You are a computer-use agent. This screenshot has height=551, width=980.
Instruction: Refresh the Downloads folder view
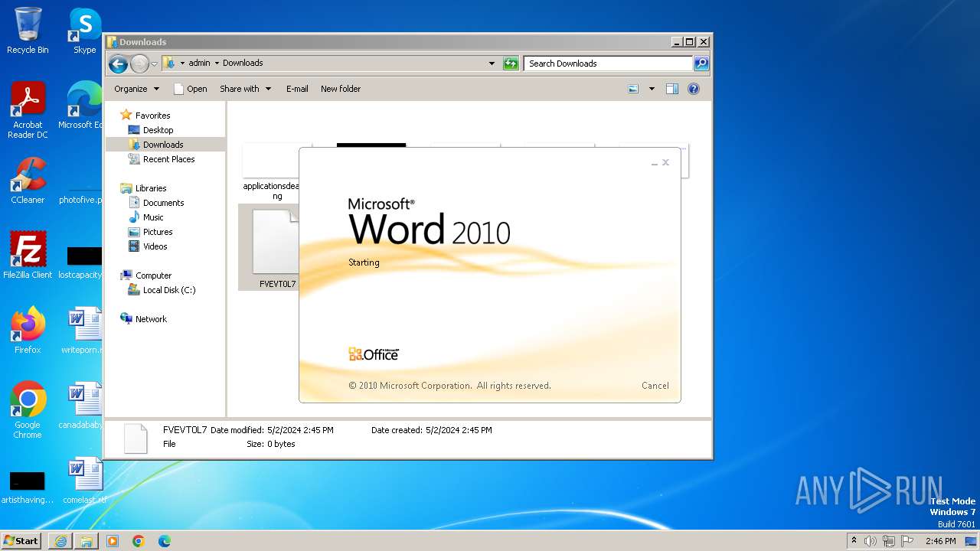tap(511, 64)
